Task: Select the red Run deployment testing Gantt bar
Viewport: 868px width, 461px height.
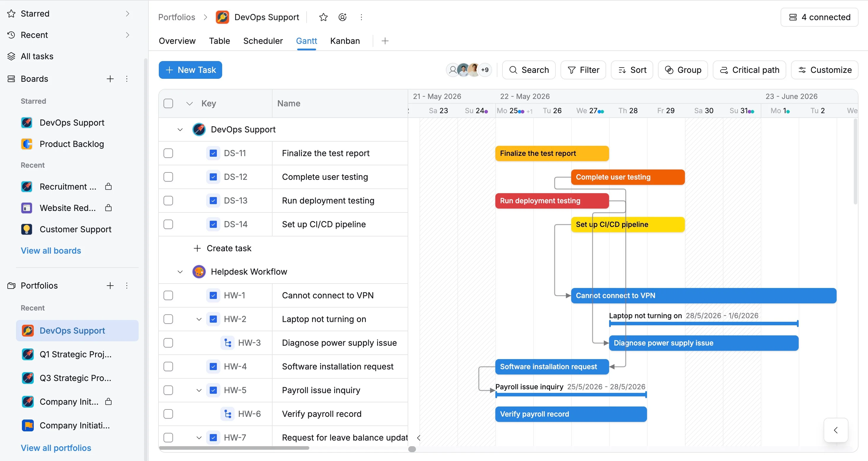Action: coord(552,201)
